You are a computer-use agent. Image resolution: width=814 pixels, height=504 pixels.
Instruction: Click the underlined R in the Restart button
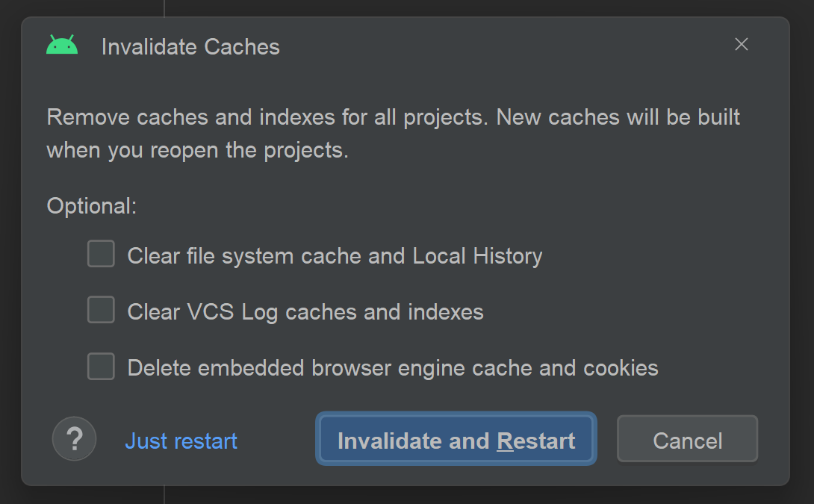(x=505, y=441)
